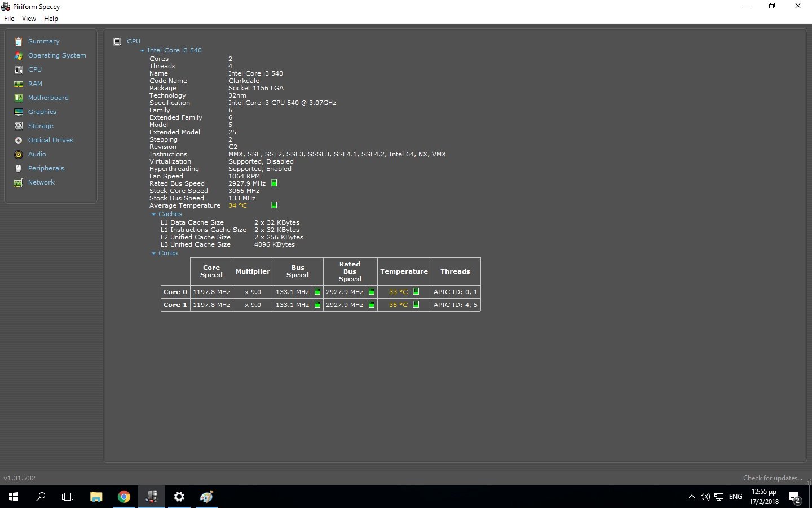Open the Graphics section
812x508 pixels.
(x=42, y=112)
